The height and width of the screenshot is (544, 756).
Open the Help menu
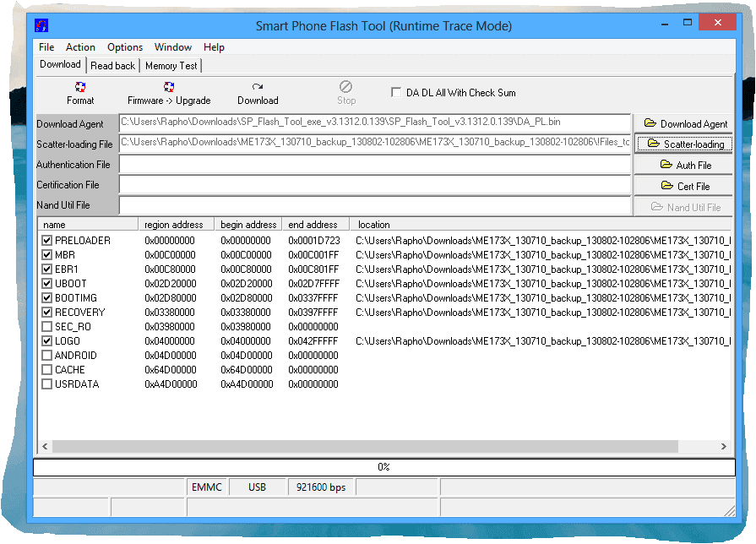click(214, 47)
